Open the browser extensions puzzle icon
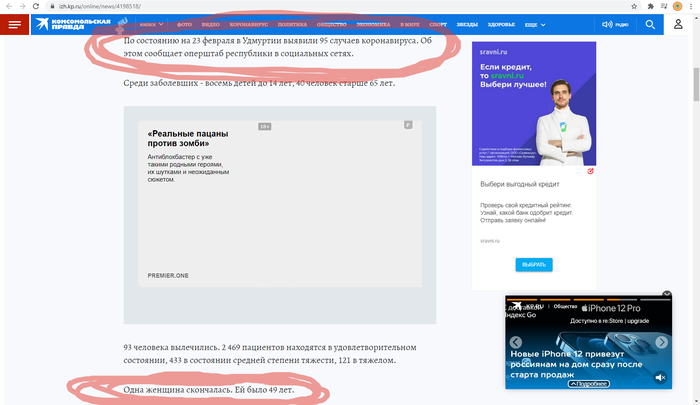This screenshot has width=700, height=405. point(650,6)
